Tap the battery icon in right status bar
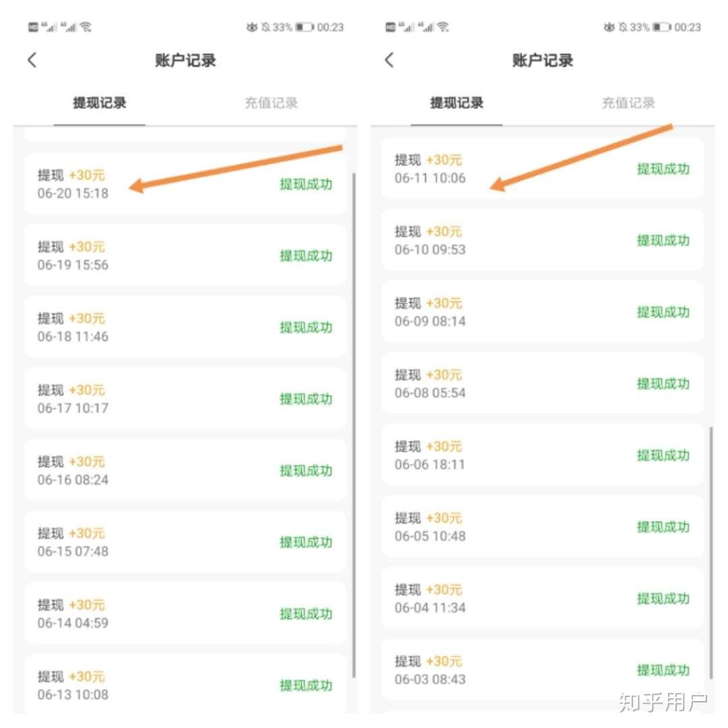This screenshot has width=728, height=728. 662,27
